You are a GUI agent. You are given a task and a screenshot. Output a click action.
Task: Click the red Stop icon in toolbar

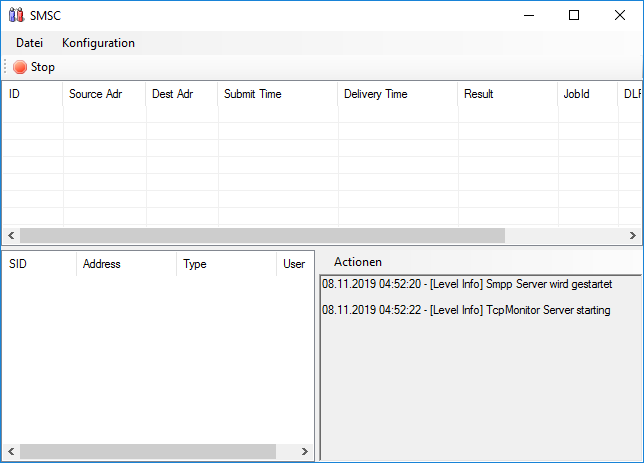point(20,67)
